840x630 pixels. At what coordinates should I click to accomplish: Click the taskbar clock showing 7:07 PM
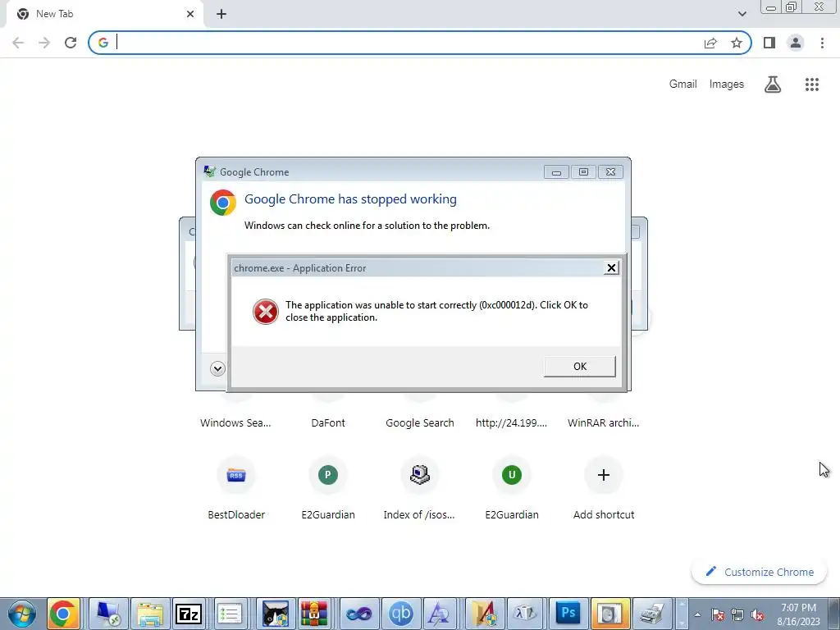(x=798, y=614)
